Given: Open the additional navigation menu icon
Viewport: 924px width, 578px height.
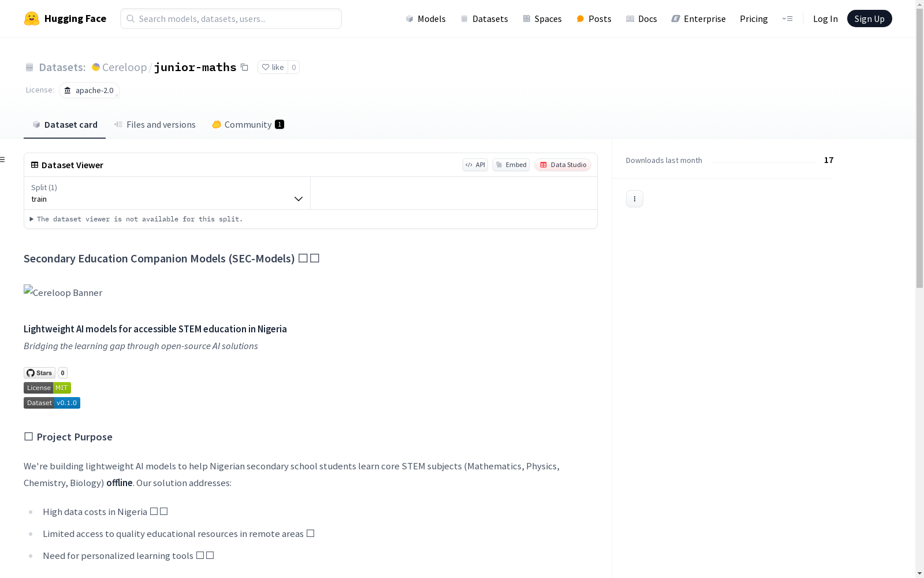Looking at the screenshot, I should coord(787,18).
